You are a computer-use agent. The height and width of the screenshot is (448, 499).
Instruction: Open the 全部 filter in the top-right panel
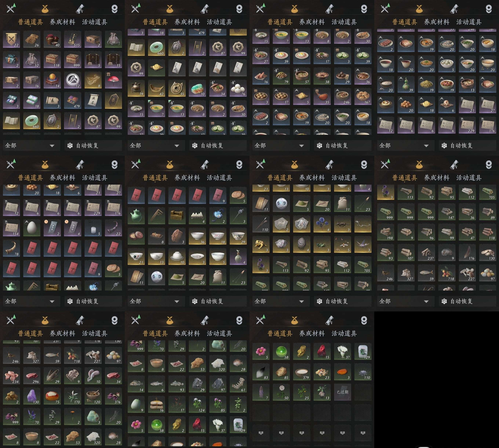click(406, 145)
